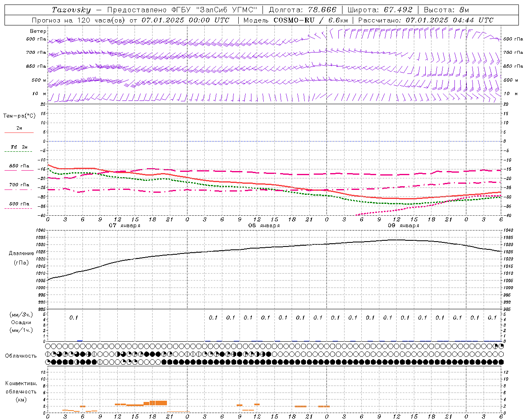Click the pink dash-dot line sample under "700 гПа"
Image resolution: width=525 pixels, height=420 pixels.
(x=18, y=189)
